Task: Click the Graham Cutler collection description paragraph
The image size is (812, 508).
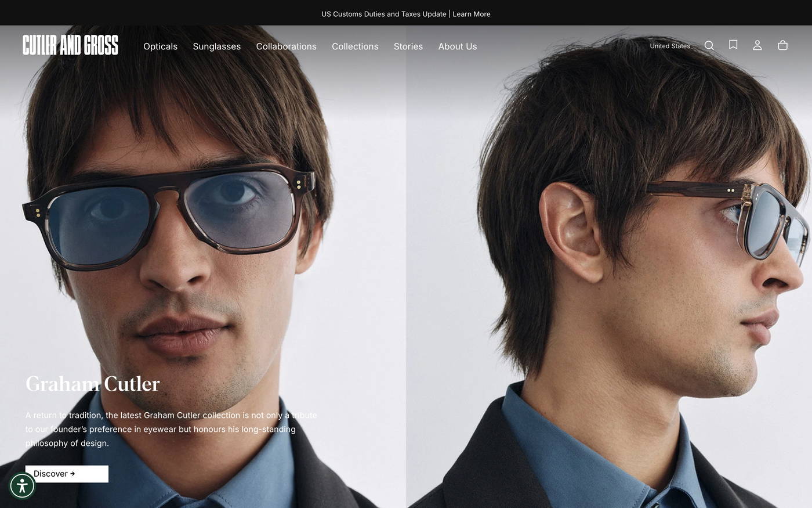Action: 171,429
